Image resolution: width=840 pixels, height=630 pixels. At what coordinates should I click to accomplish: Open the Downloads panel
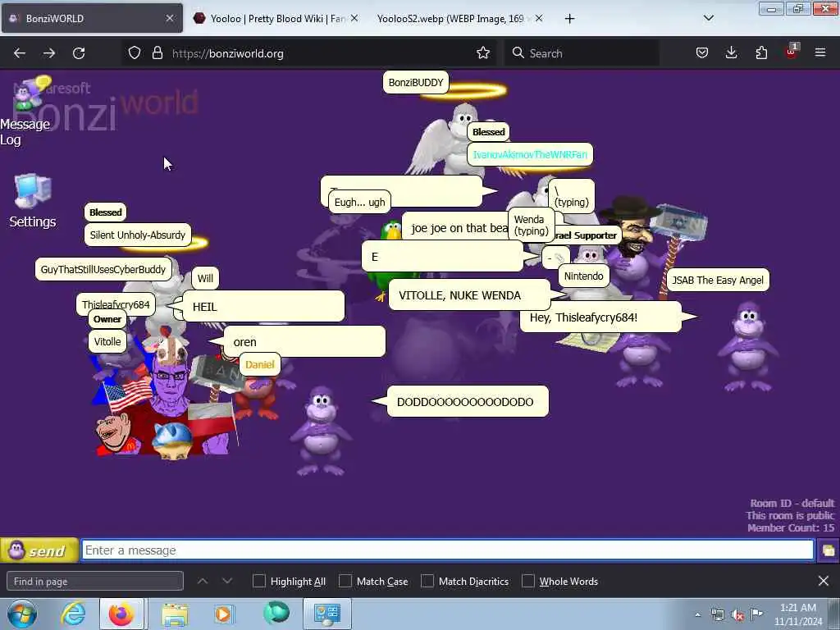coord(731,53)
